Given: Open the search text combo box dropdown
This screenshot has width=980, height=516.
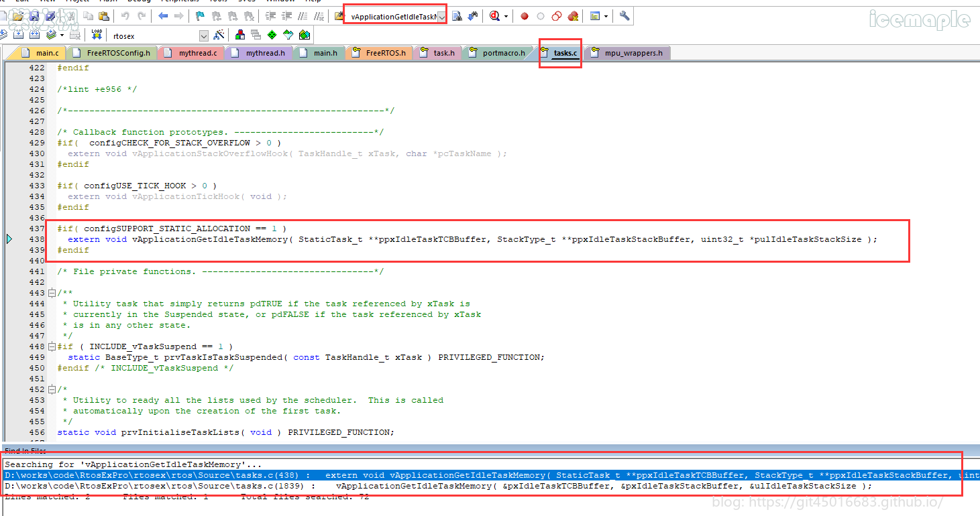Looking at the screenshot, I should click(442, 17).
